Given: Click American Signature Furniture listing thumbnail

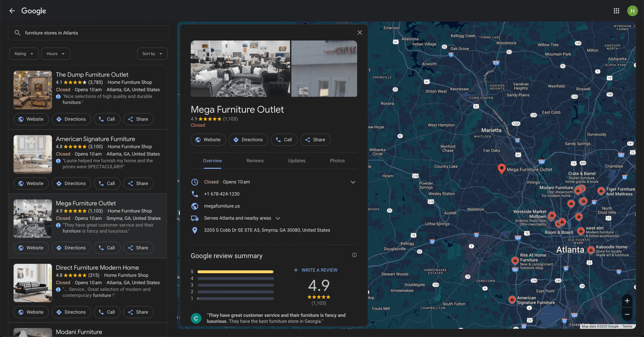Looking at the screenshot, I should point(33,154).
